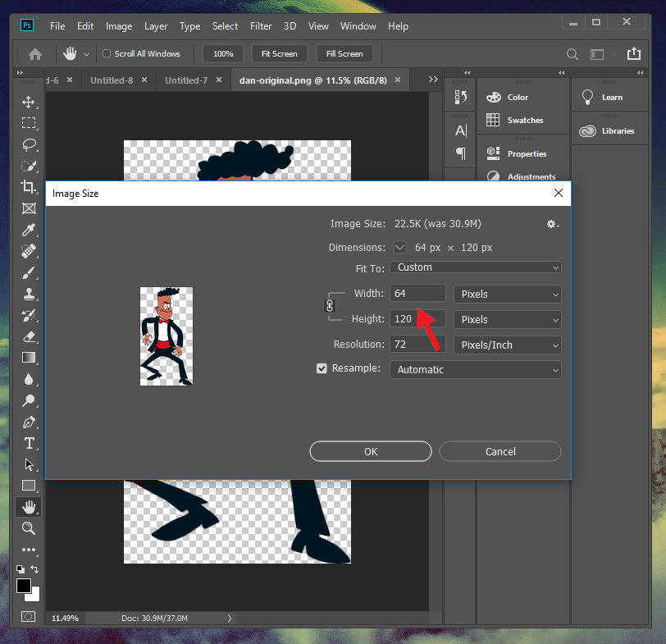Click the background color swatch

pos(34,596)
